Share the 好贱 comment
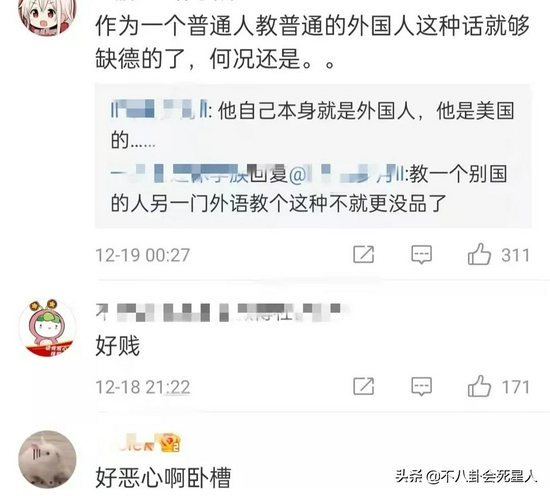This screenshot has height=496, width=550. [363, 386]
